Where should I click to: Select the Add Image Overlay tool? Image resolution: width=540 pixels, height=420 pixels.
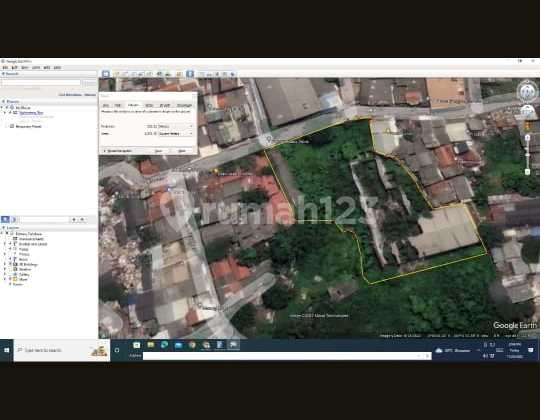[x=141, y=74]
